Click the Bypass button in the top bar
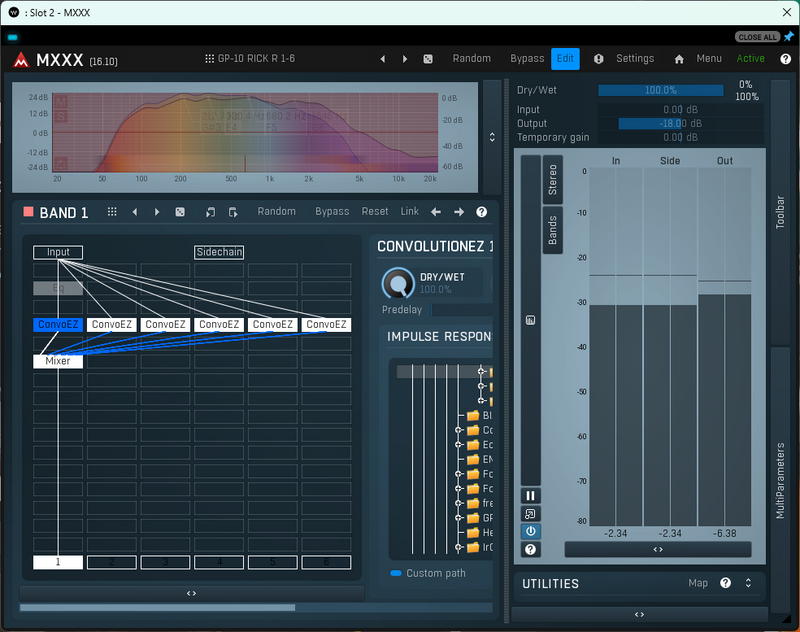 527,58
